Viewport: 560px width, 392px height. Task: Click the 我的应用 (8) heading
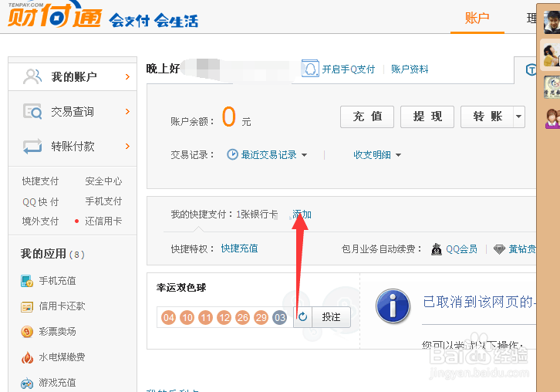(52, 254)
